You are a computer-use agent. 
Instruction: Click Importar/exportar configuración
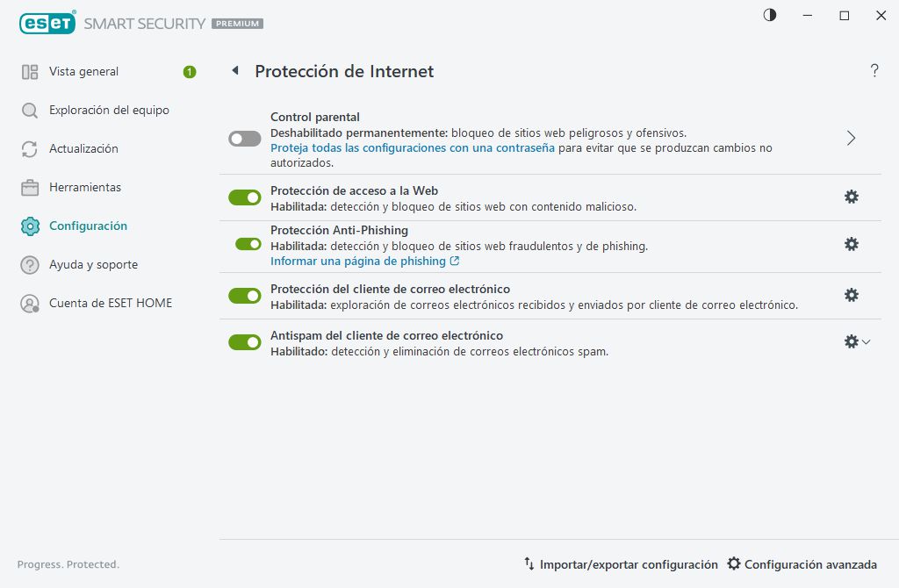tap(627, 564)
